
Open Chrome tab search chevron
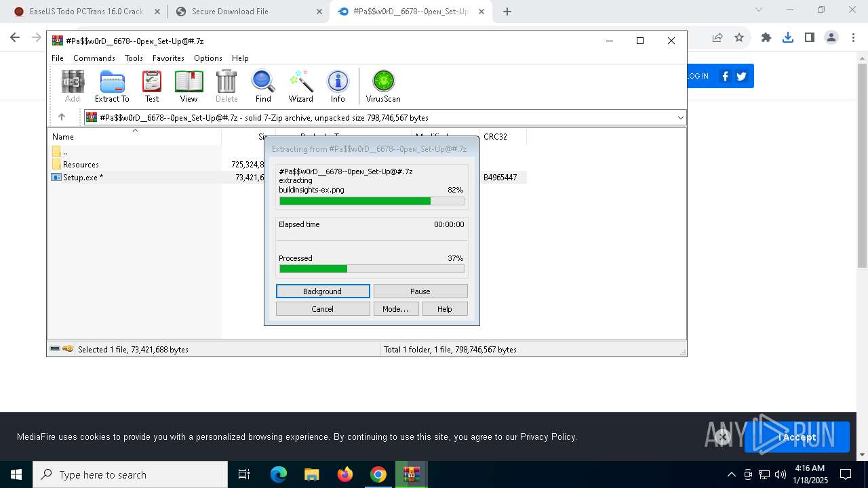pos(759,9)
